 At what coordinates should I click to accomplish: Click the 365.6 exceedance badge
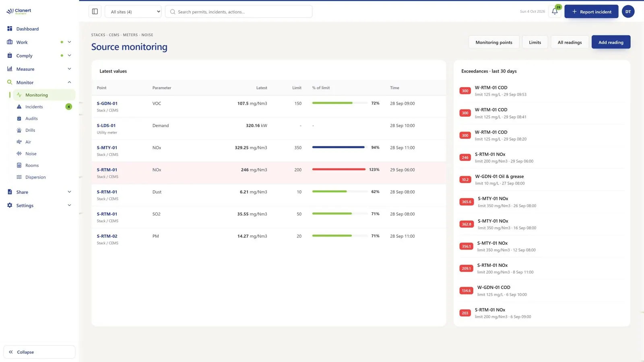466,202
